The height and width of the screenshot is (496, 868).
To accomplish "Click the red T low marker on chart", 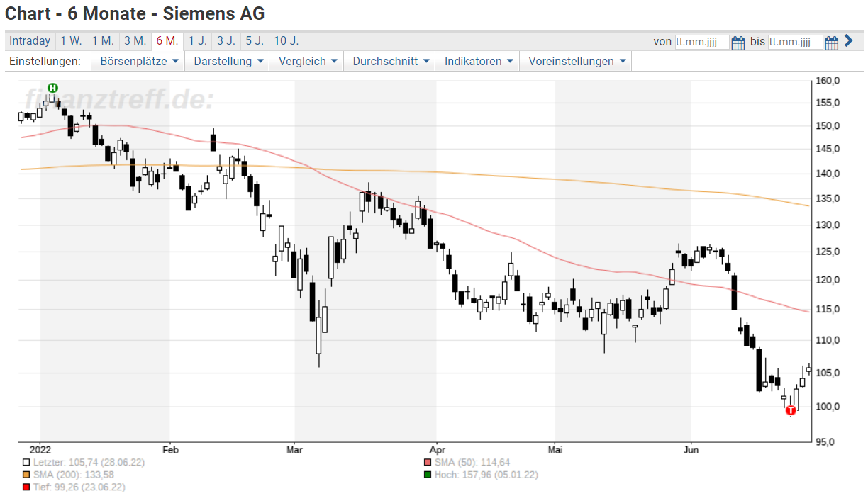I will (x=791, y=410).
